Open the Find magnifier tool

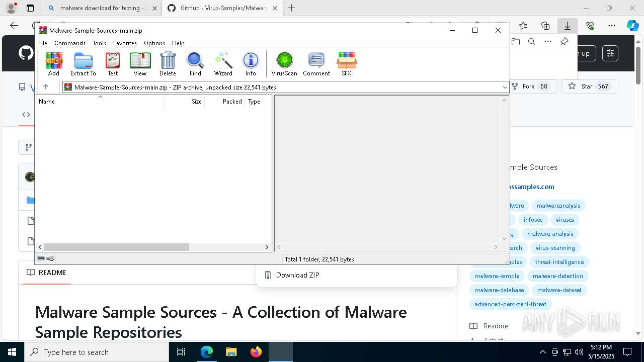point(195,64)
